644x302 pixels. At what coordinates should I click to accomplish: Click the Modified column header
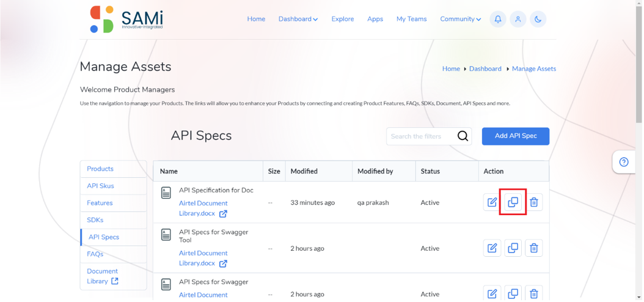pyautogui.click(x=319, y=171)
